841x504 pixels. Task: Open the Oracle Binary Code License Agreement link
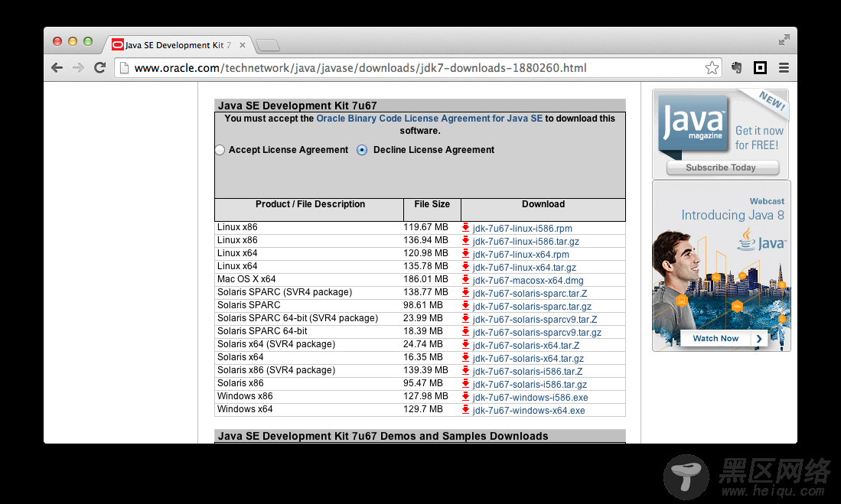coord(429,119)
